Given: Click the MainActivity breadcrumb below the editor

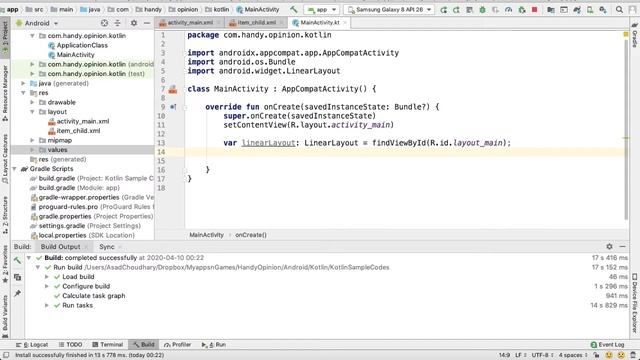Looking at the screenshot, I should 207,235.
